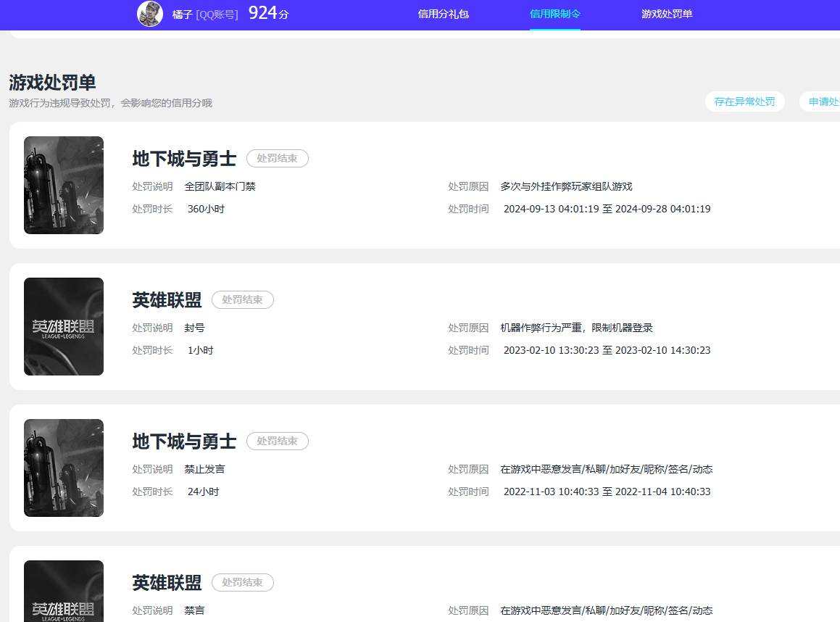Click the 英雄联盟 title of the 封号 card
The image size is (840, 622).
tap(167, 300)
